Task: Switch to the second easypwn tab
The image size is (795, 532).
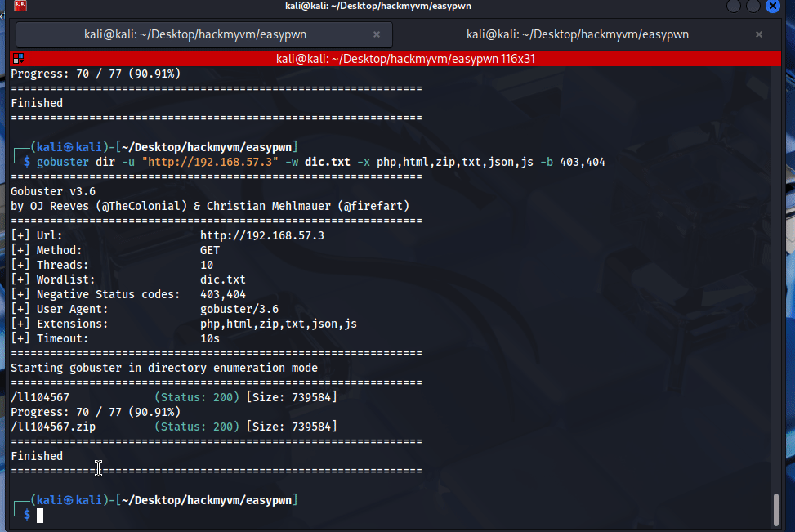Action: point(577,34)
